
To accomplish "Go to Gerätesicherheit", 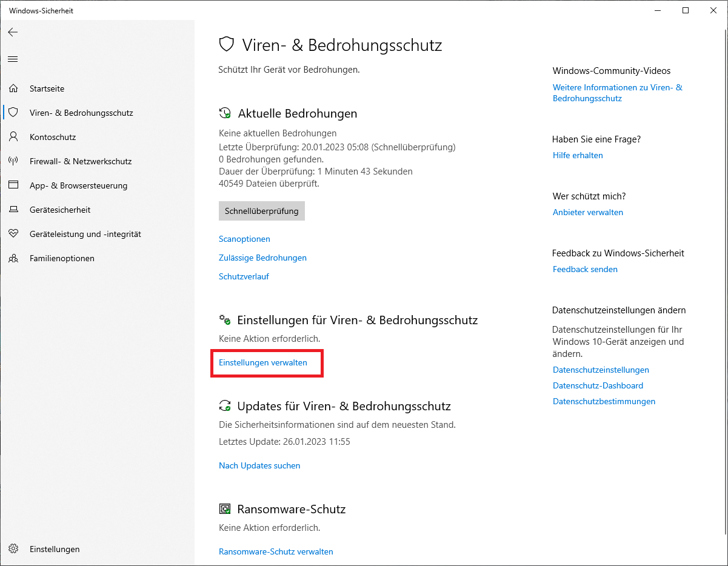I will coord(97,210).
